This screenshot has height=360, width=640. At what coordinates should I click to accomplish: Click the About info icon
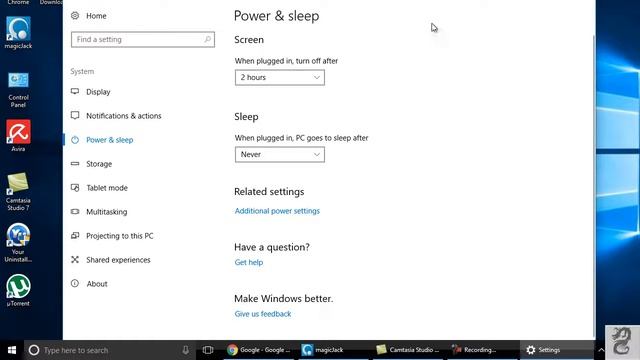[x=75, y=283]
